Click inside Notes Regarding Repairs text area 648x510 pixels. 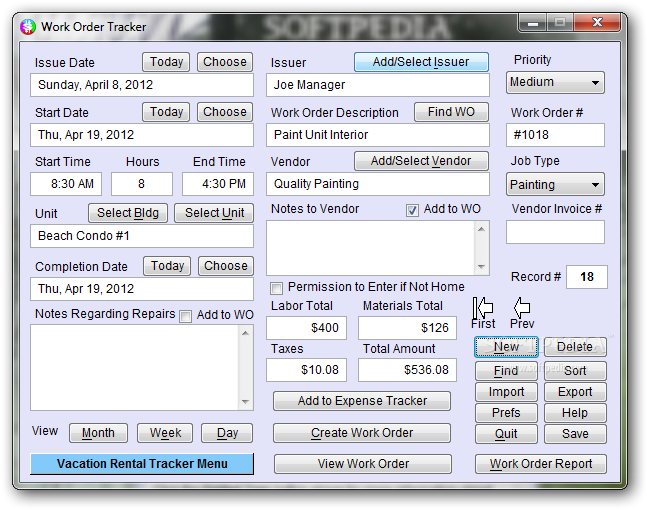[134, 367]
